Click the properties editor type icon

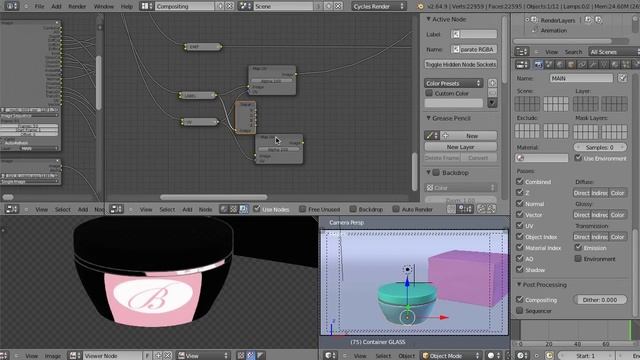pos(522,65)
